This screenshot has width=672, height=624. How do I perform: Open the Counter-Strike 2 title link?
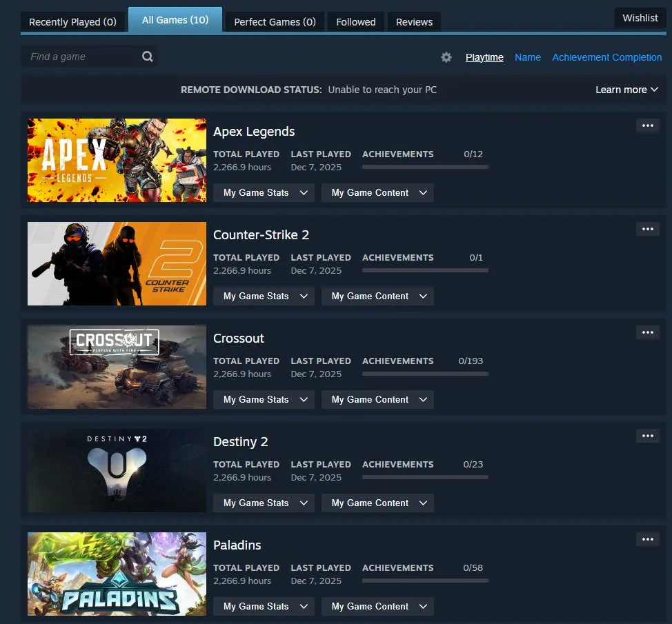coord(261,234)
